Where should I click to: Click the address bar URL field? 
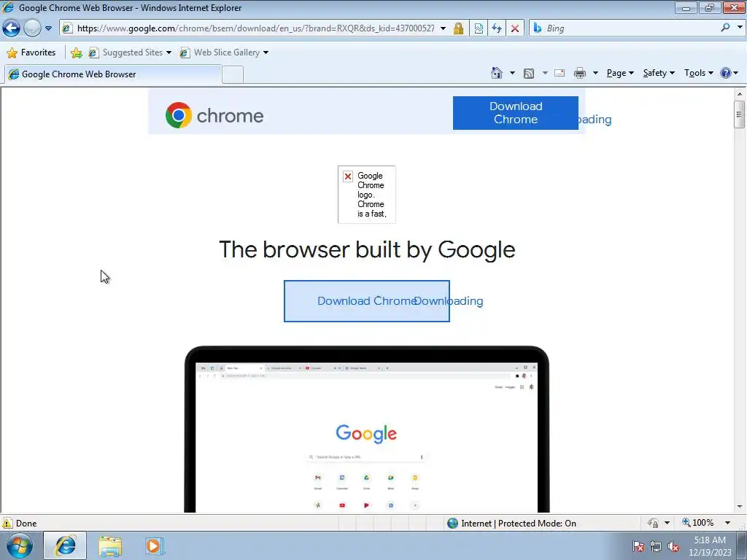click(255, 28)
